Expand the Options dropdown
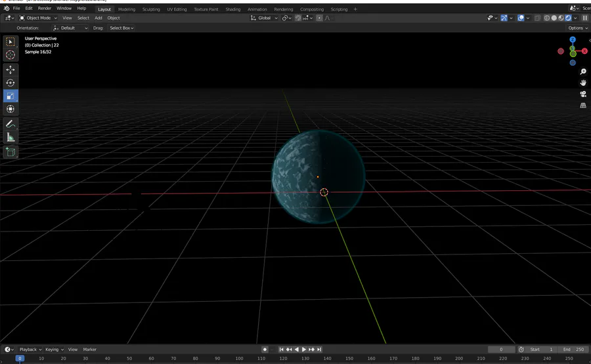 [x=578, y=28]
